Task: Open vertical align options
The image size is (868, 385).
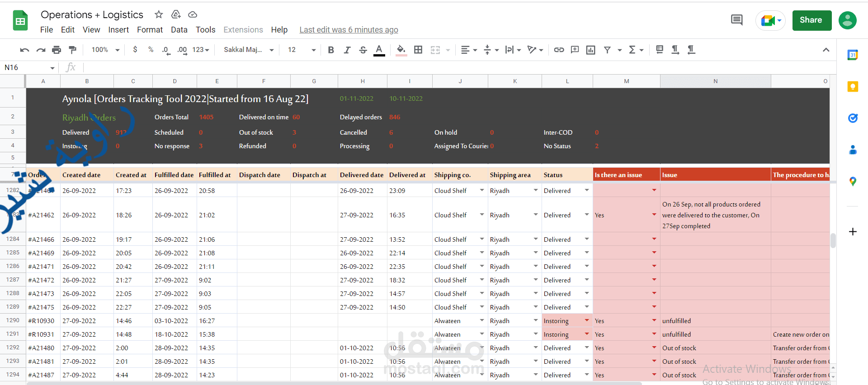Action: (491, 50)
